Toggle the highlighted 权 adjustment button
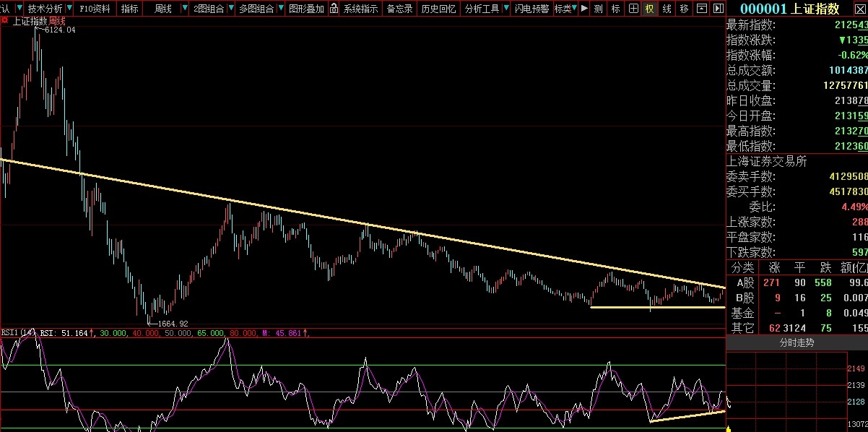The height and width of the screenshot is (432, 868). click(649, 9)
